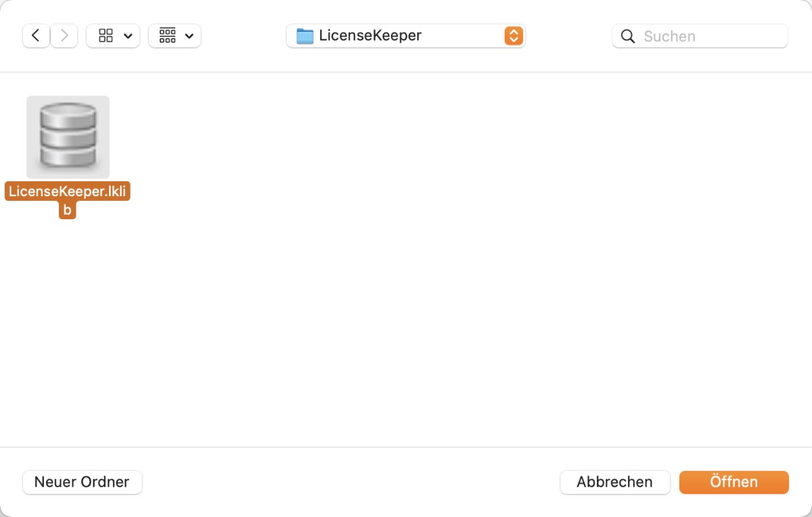Click the grouping options grid icon
The image size is (812, 517).
[x=167, y=36]
